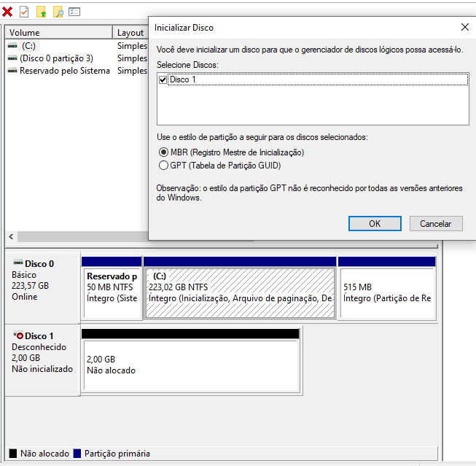This screenshot has width=476, height=466.
Task: Click the red X delete toolbar icon
Action: (x=7, y=12)
